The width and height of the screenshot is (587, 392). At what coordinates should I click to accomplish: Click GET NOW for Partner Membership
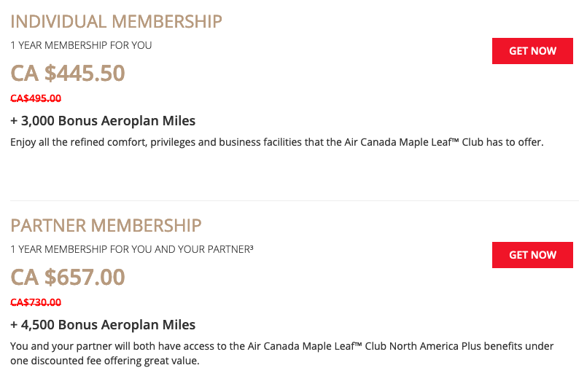click(532, 255)
